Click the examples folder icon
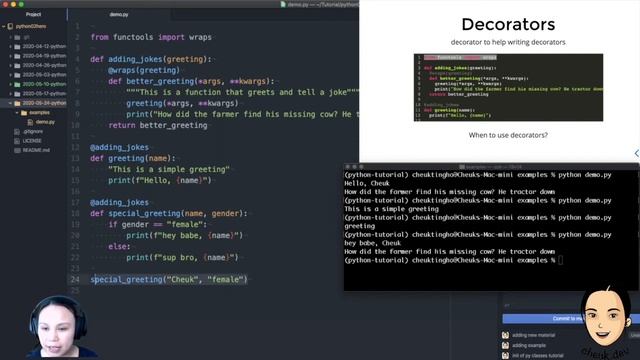The width and height of the screenshot is (640, 360). 24,113
